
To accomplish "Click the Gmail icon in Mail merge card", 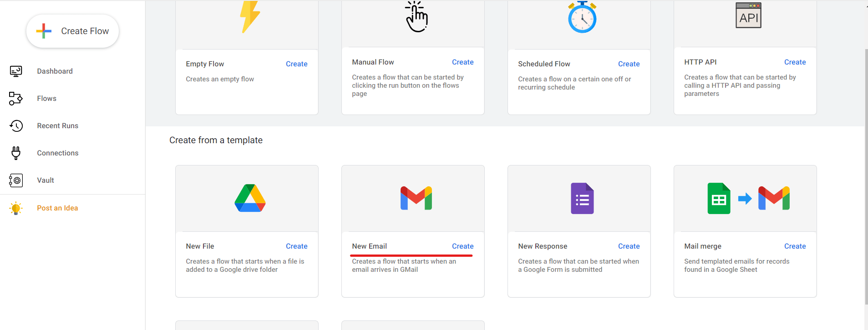I will 774,198.
